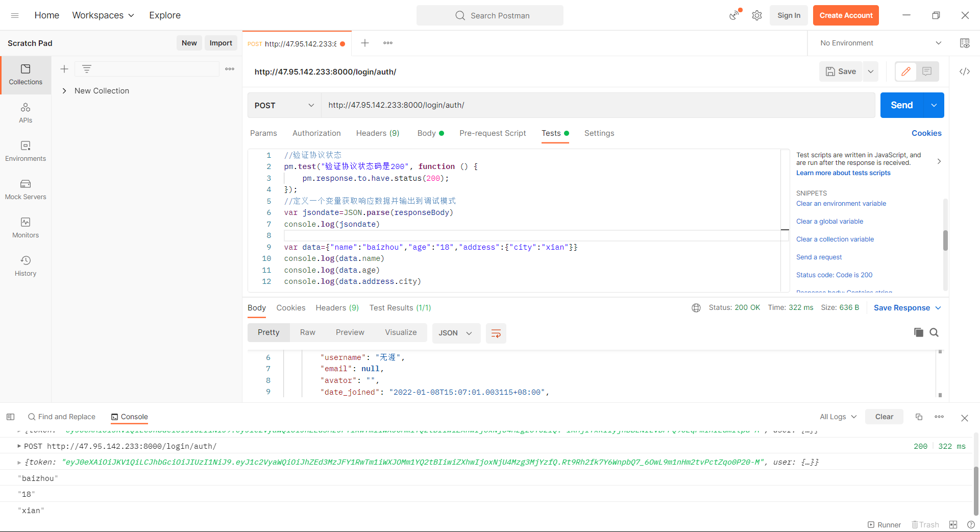Click the network globe icon
The width and height of the screenshot is (980, 532).
coord(696,308)
